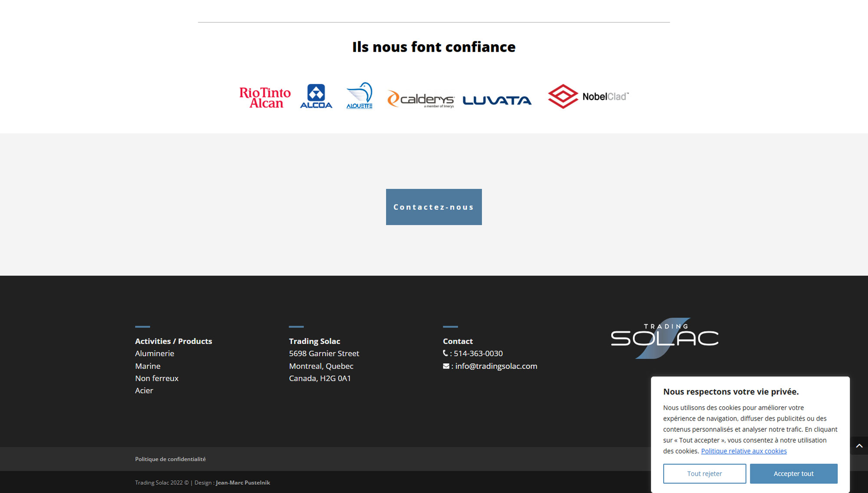Click the scroll-to-top chevron arrow

[859, 446]
